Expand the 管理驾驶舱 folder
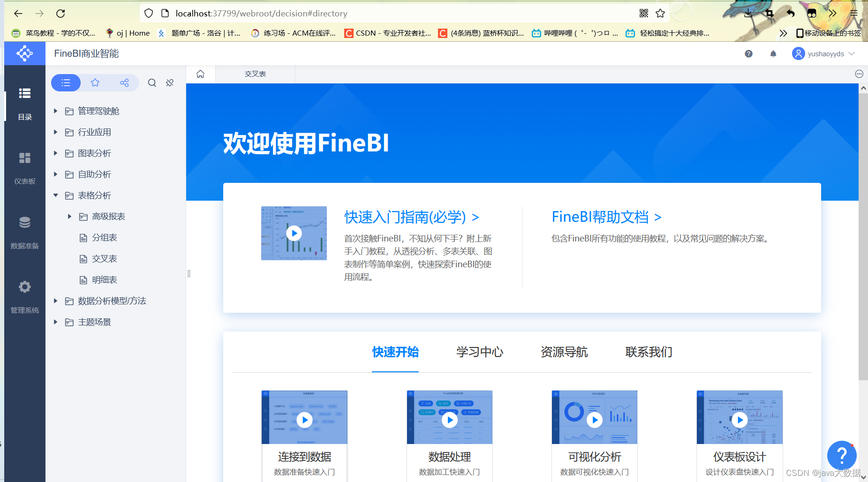 click(56, 111)
